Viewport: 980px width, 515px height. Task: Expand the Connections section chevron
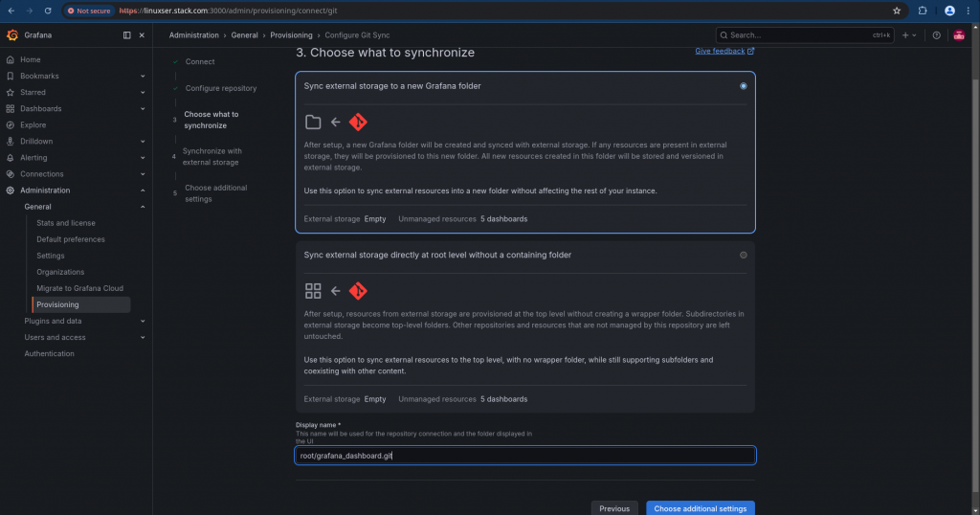(143, 174)
